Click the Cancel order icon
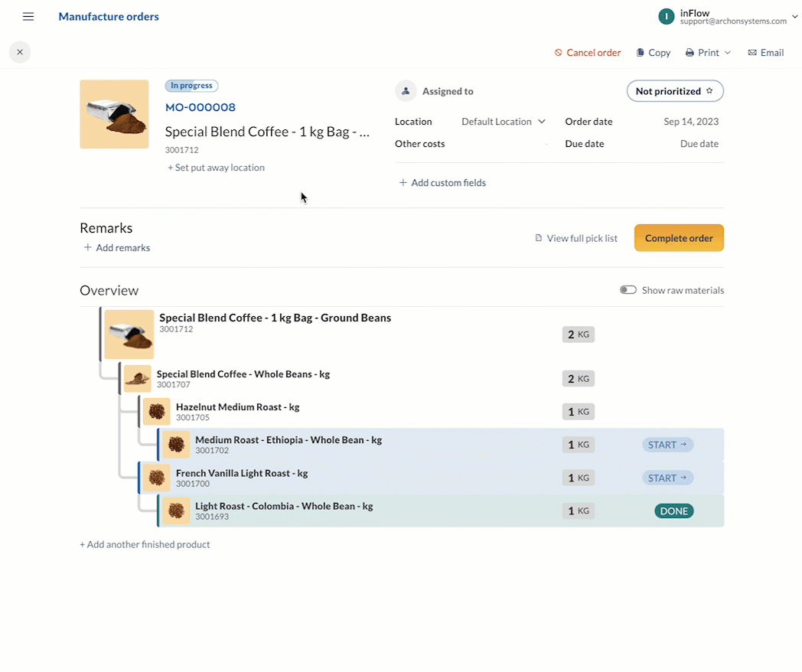This screenshot has height=672, width=802. click(559, 53)
